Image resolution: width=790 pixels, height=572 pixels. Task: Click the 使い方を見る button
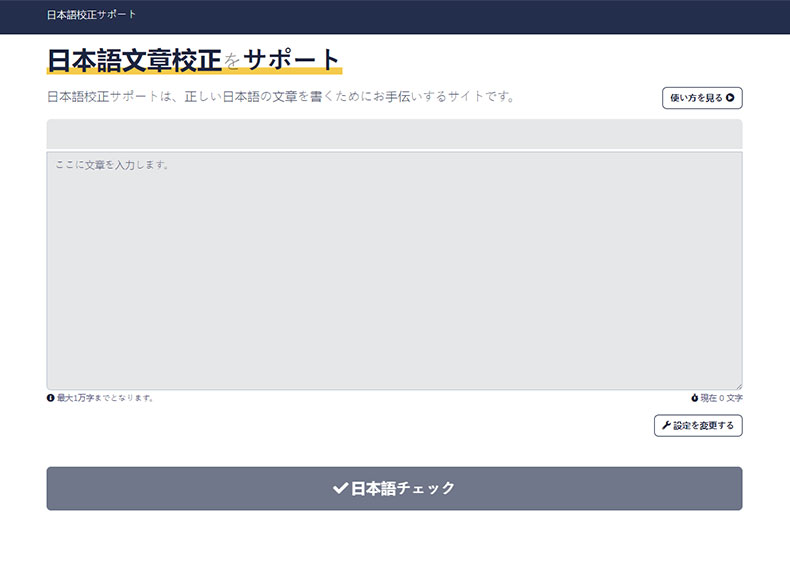702,98
